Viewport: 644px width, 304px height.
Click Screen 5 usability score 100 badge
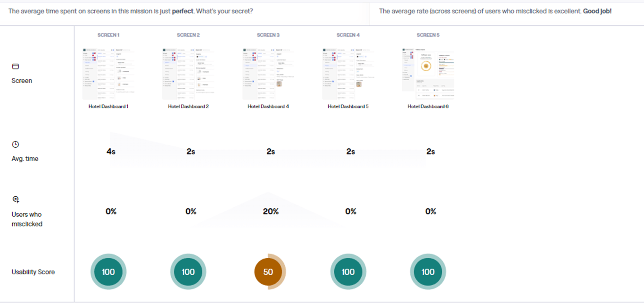coord(428,272)
